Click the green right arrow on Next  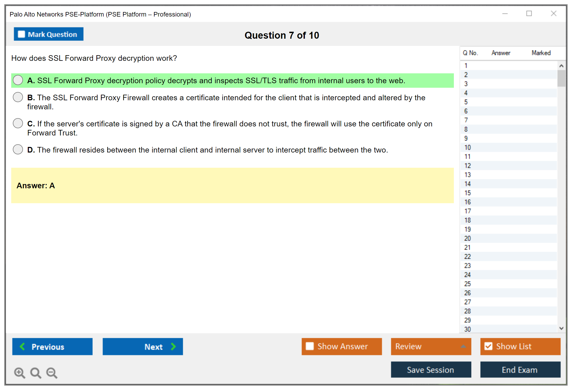click(173, 346)
